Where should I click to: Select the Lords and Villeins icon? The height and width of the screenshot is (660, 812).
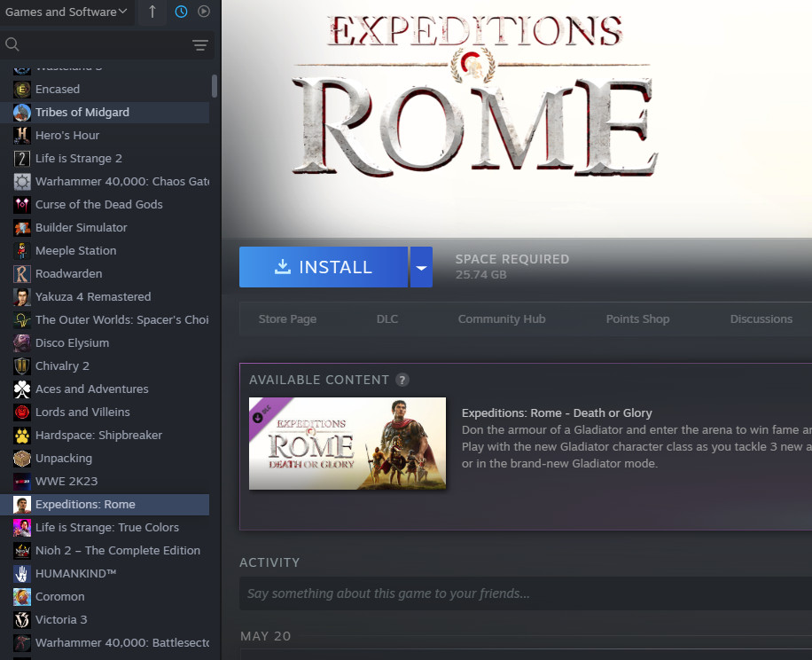22,412
